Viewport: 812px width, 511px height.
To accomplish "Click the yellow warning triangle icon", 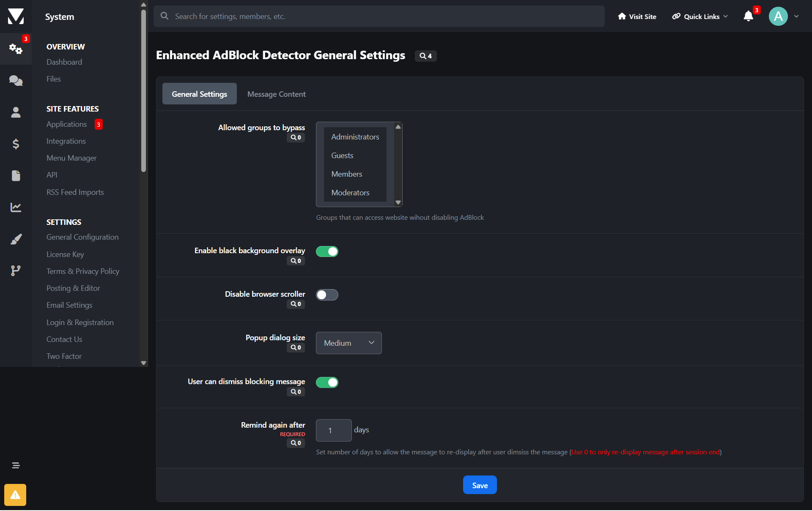I will (x=15, y=495).
